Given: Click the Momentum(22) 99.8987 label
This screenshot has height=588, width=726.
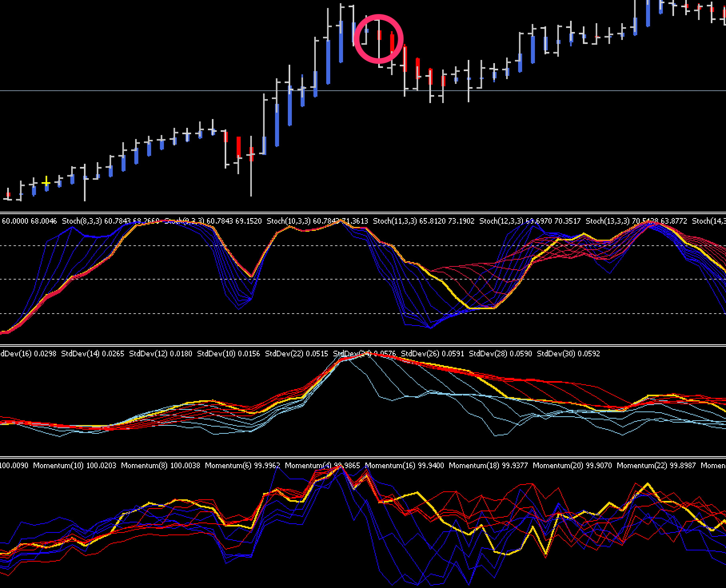Looking at the screenshot, I should tap(656, 465).
